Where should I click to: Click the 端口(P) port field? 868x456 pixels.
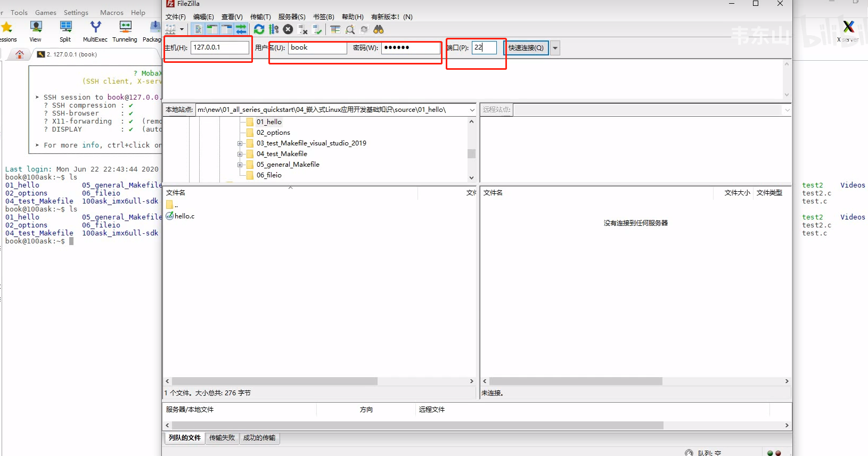tap(485, 47)
